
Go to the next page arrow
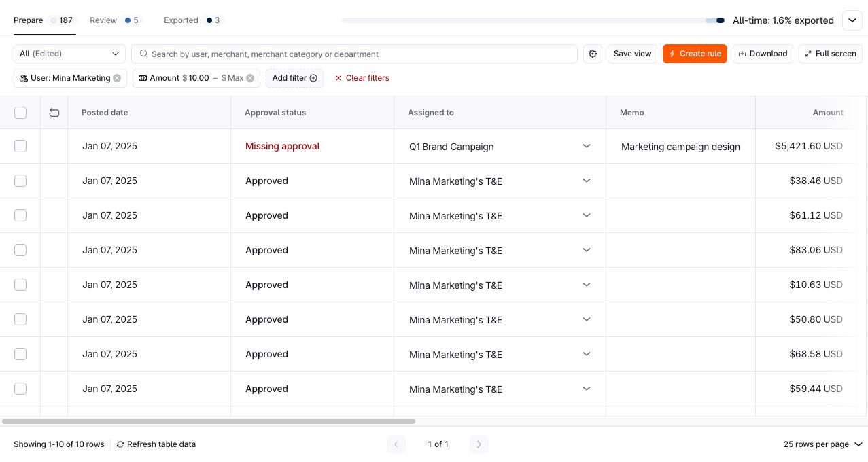click(x=479, y=444)
